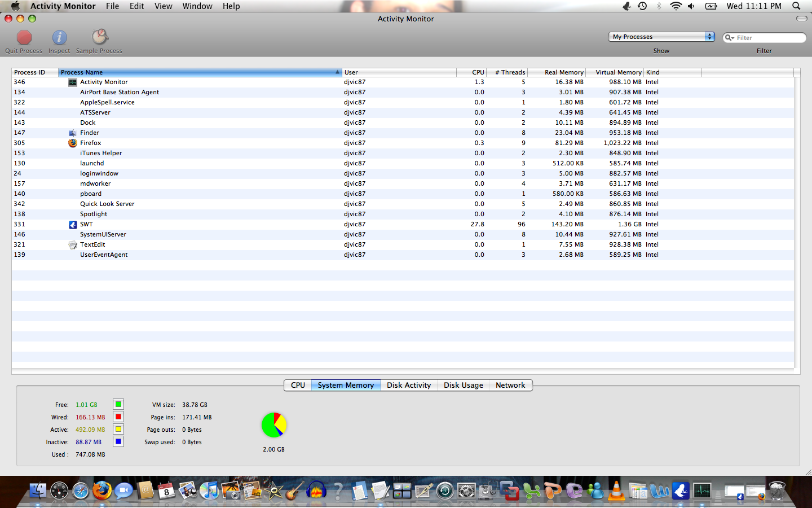Select the SWT process row
The height and width of the screenshot is (508, 812).
click(403, 224)
